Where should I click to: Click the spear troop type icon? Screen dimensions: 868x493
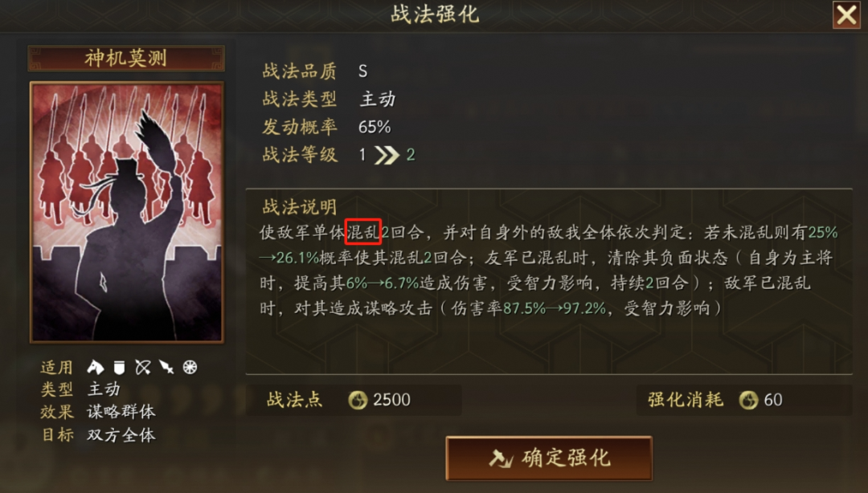pyautogui.click(x=166, y=367)
